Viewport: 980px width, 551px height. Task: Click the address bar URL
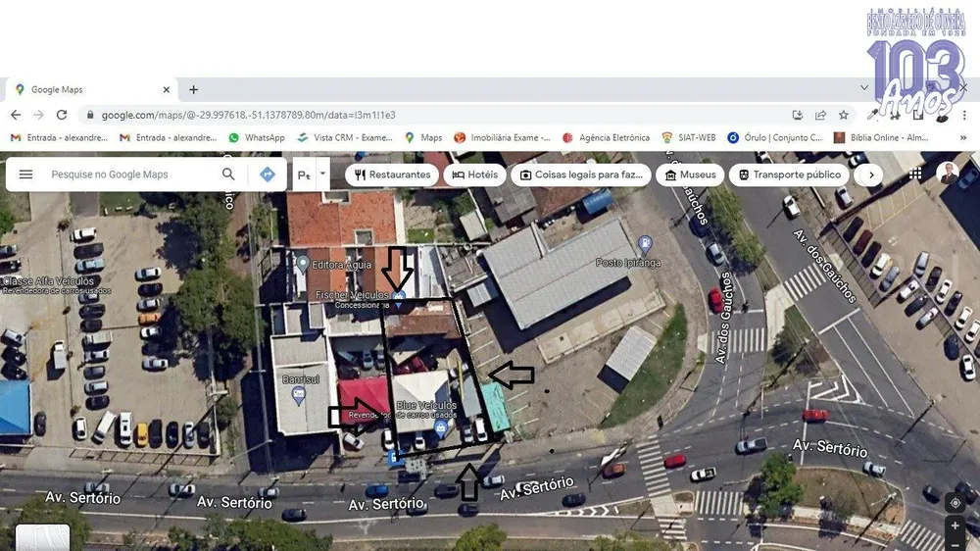249,115
